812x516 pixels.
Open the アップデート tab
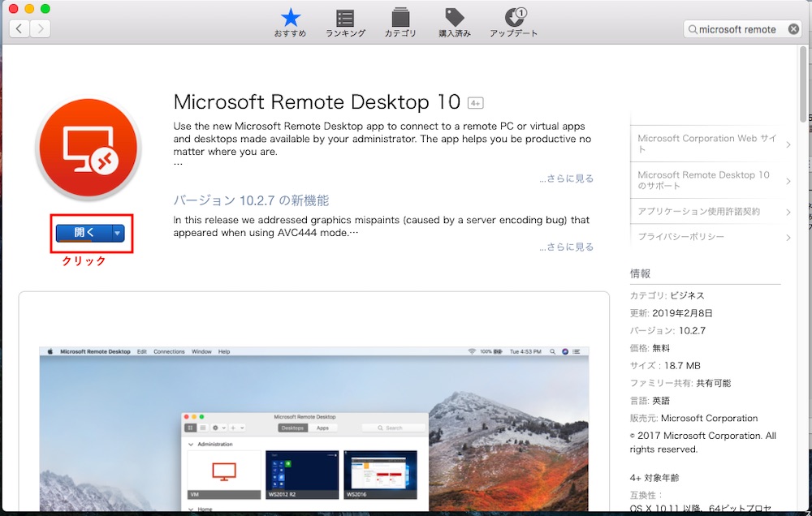[514, 23]
